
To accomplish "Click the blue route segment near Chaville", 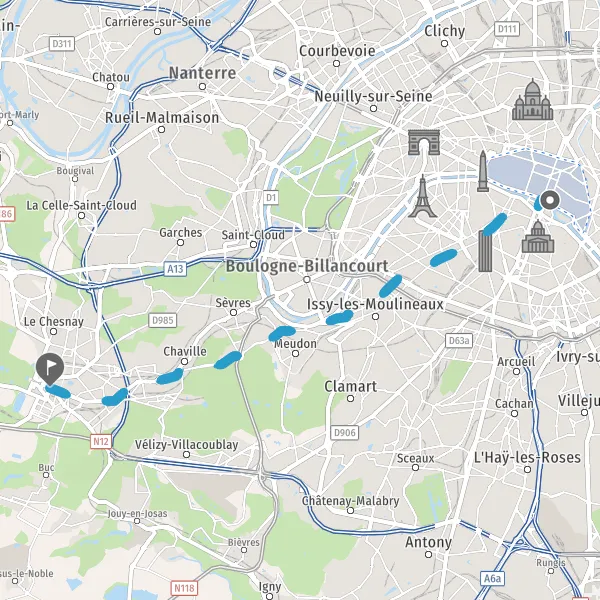I will click(x=170, y=376).
